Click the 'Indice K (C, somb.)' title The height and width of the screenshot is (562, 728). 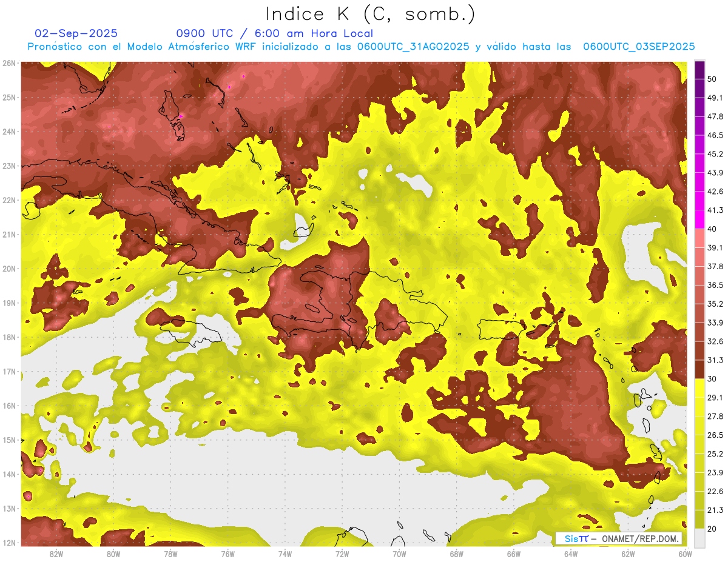click(x=371, y=14)
